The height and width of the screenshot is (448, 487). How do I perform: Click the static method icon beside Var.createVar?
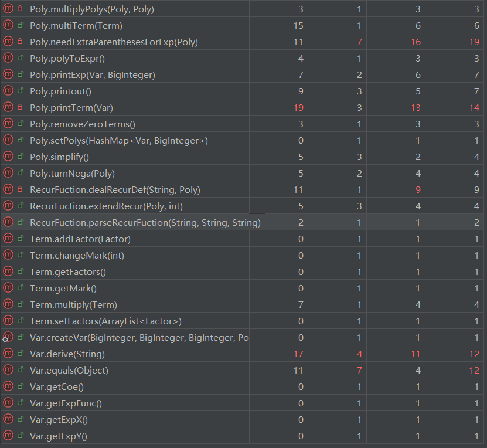tap(8, 337)
